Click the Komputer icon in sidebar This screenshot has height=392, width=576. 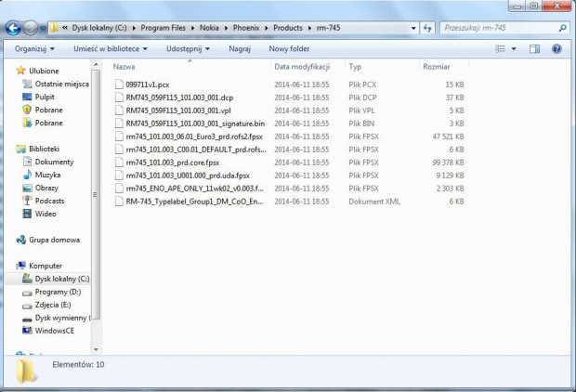coord(21,266)
